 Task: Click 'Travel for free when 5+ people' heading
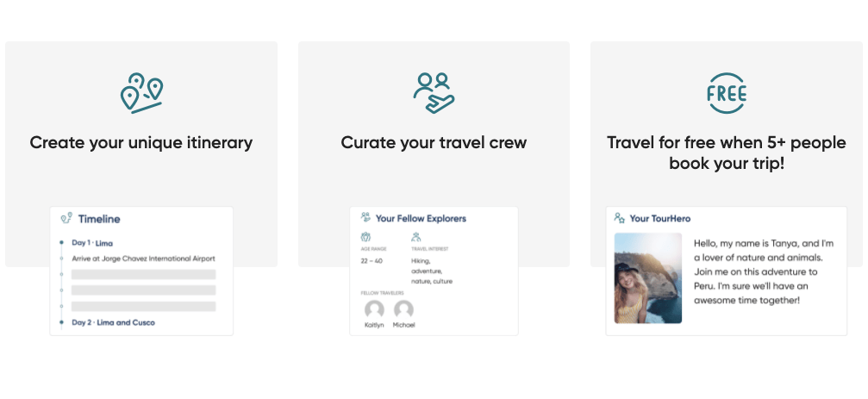point(727,143)
